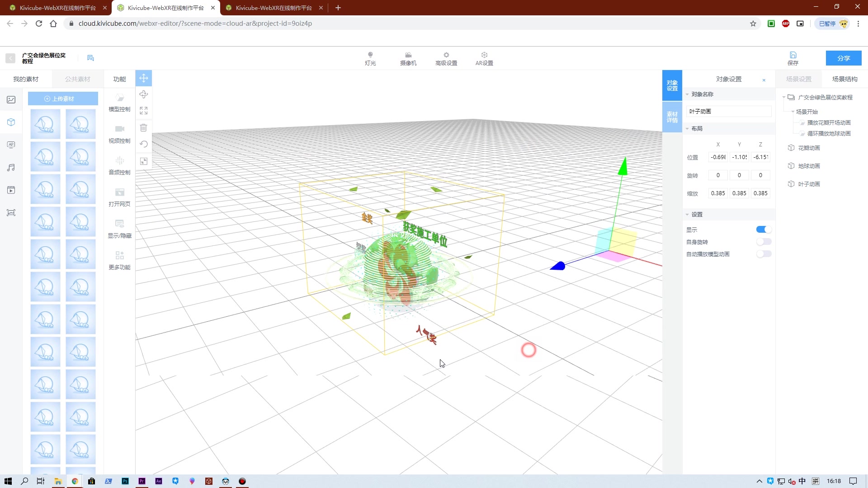Select the move/translate tool icon
Screen dimensions: 868x488
click(143, 78)
